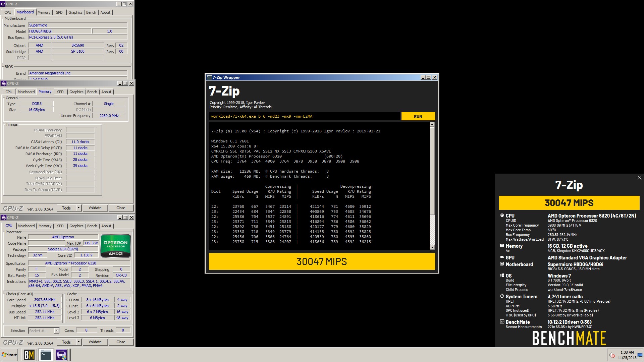Open Graphics tab in Mainboard window
644x362 pixels.
[75, 12]
